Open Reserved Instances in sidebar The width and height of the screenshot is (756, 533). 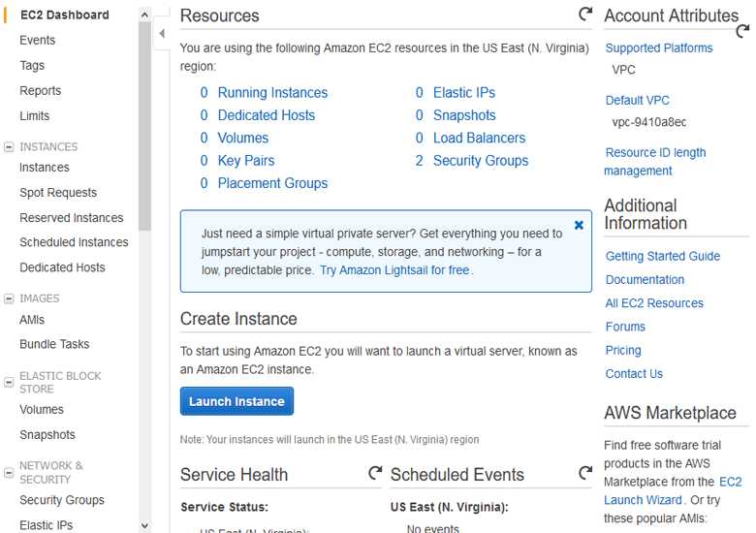click(72, 218)
